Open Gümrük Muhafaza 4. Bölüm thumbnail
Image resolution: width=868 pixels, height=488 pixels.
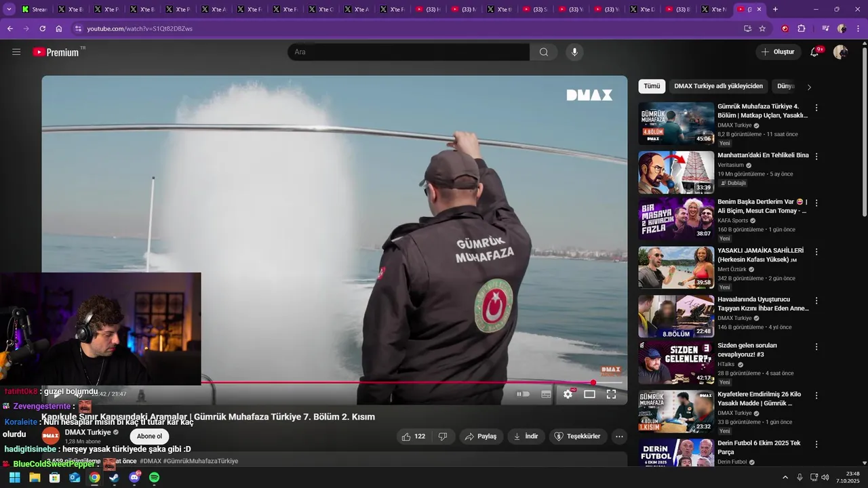(676, 123)
